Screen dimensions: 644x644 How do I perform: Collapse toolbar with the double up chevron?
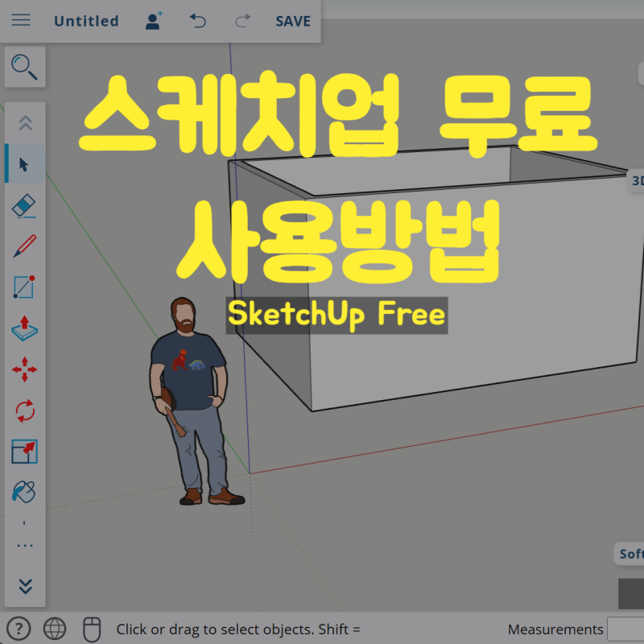26,122
